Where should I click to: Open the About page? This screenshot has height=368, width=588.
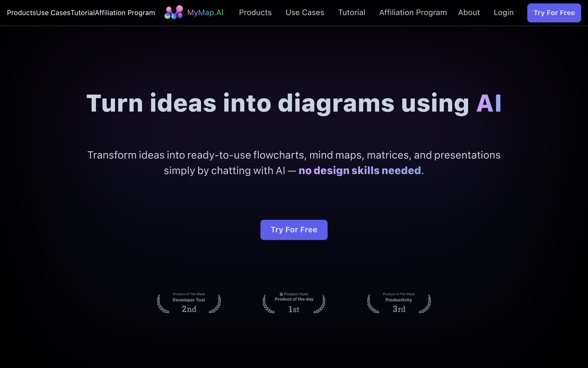[469, 12]
